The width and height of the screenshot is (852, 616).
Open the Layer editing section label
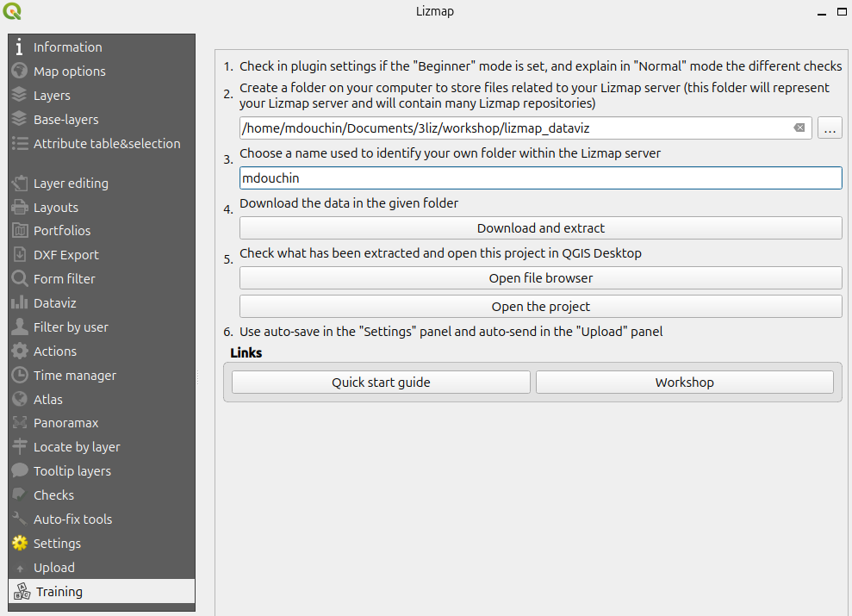click(71, 184)
